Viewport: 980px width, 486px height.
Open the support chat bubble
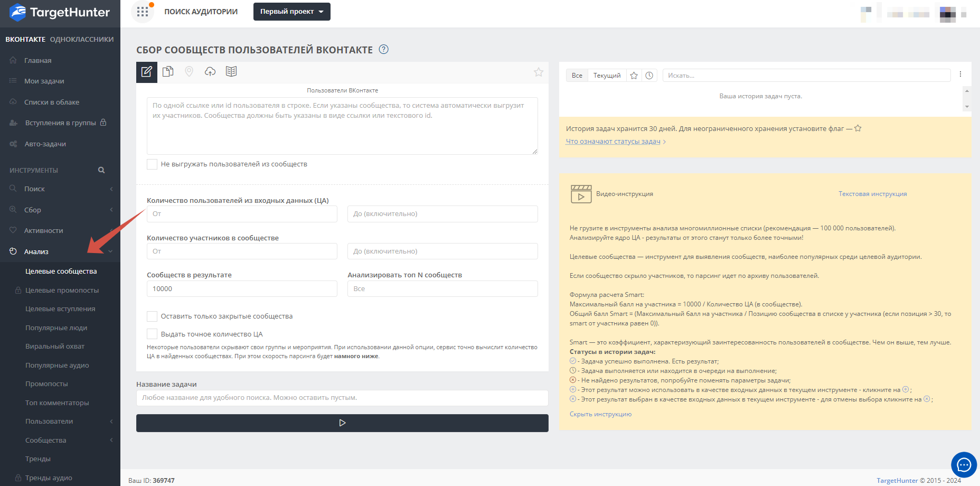(x=964, y=465)
